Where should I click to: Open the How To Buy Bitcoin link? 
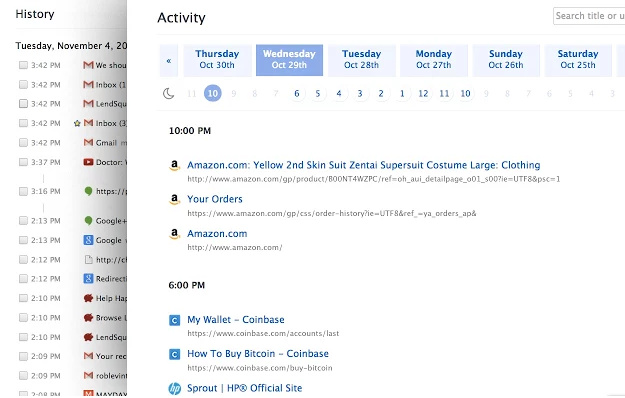point(258,354)
